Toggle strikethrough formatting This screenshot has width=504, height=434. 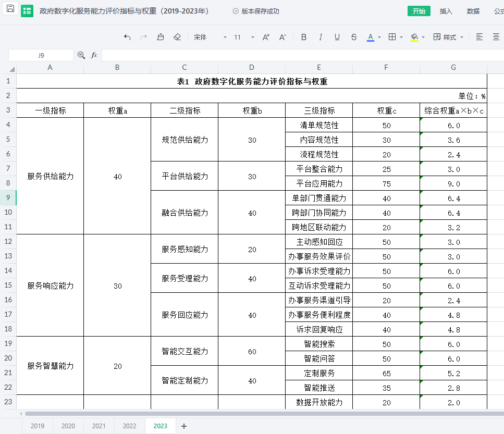pos(354,37)
